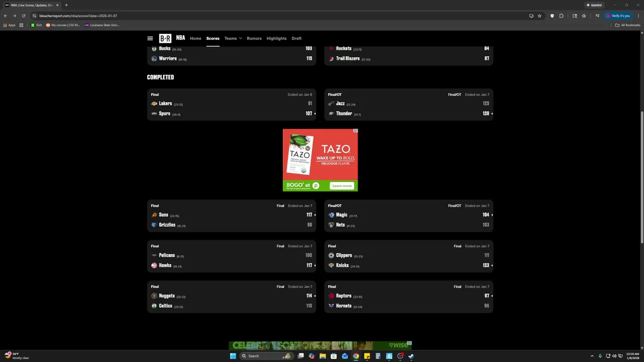Image resolution: width=644 pixels, height=362 pixels.
Task: Open the Celtics team name
Action: coord(166,306)
